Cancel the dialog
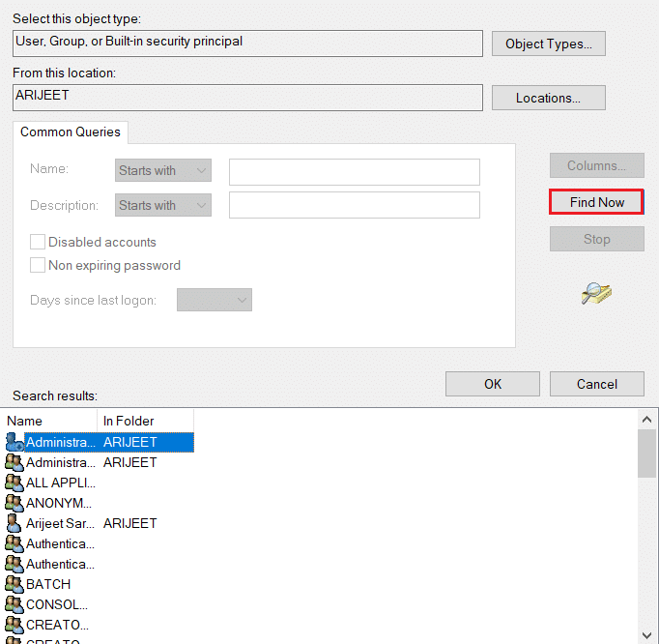 point(597,384)
